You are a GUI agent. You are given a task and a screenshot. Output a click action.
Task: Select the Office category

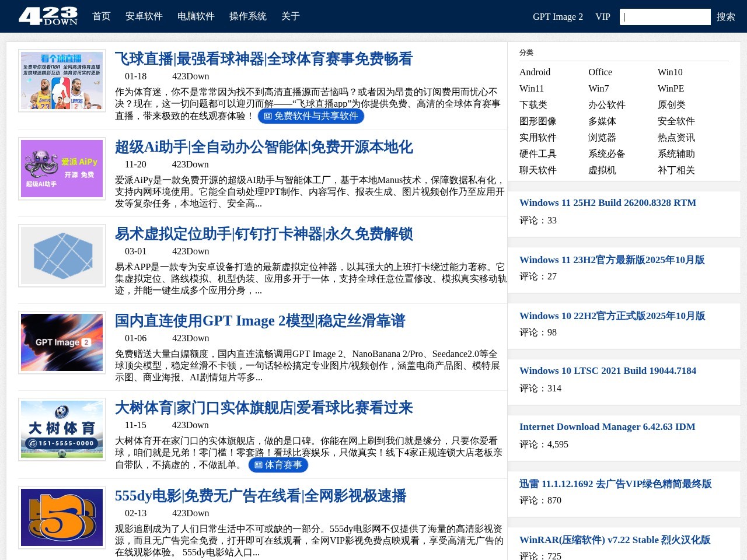[600, 72]
